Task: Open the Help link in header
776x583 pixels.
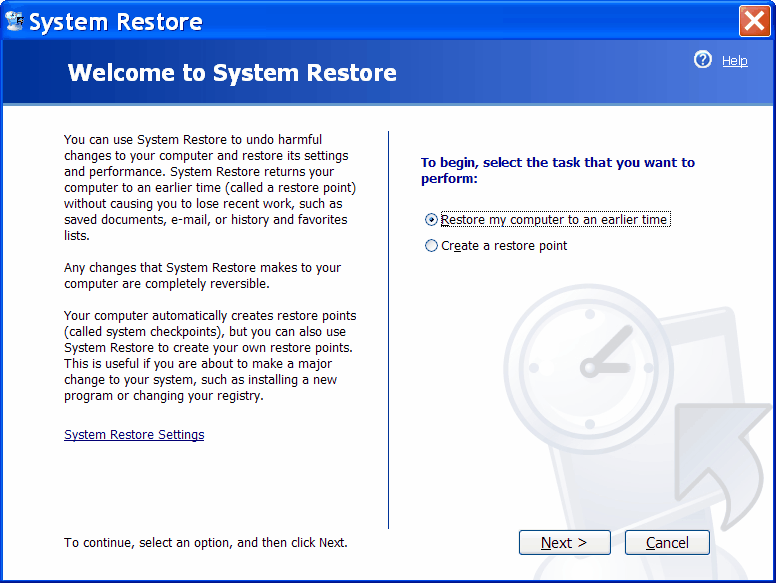Action: point(734,61)
